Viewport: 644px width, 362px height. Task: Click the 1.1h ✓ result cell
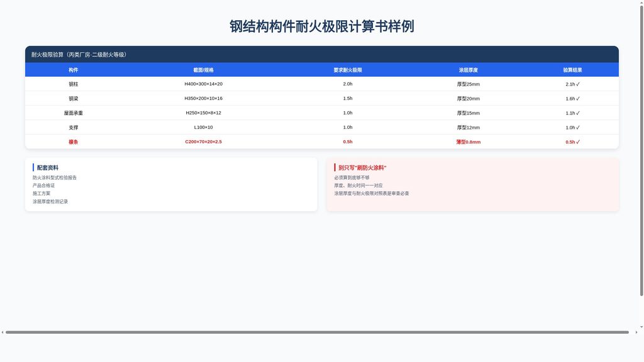coord(572,113)
